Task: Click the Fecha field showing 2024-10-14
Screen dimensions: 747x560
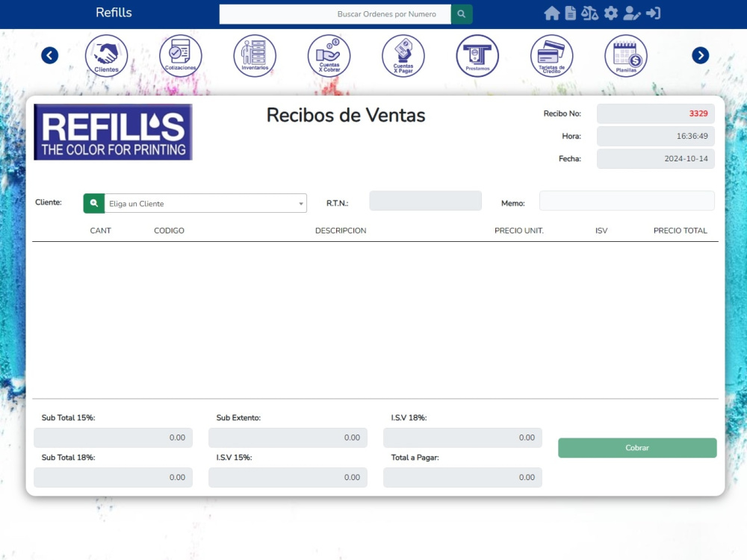Action: click(656, 158)
